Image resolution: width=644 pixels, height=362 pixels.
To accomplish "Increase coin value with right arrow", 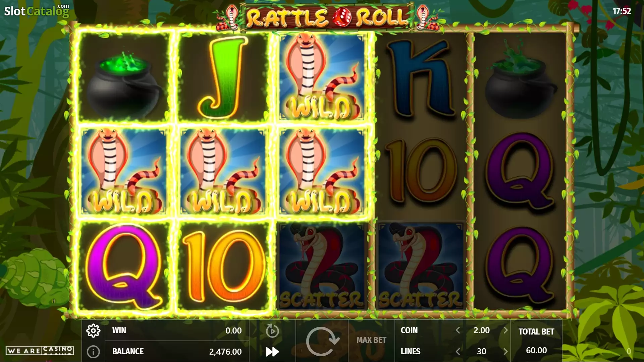I will click(505, 330).
